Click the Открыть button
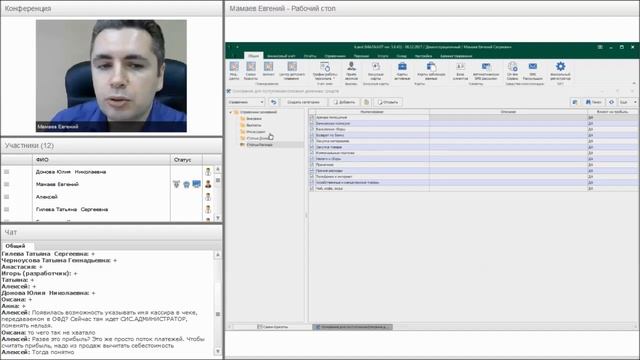 tap(388, 102)
